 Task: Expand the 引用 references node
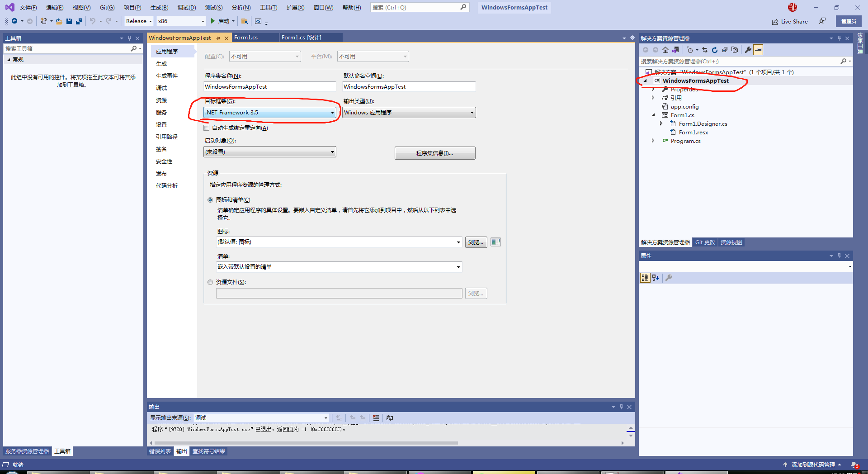click(x=653, y=98)
